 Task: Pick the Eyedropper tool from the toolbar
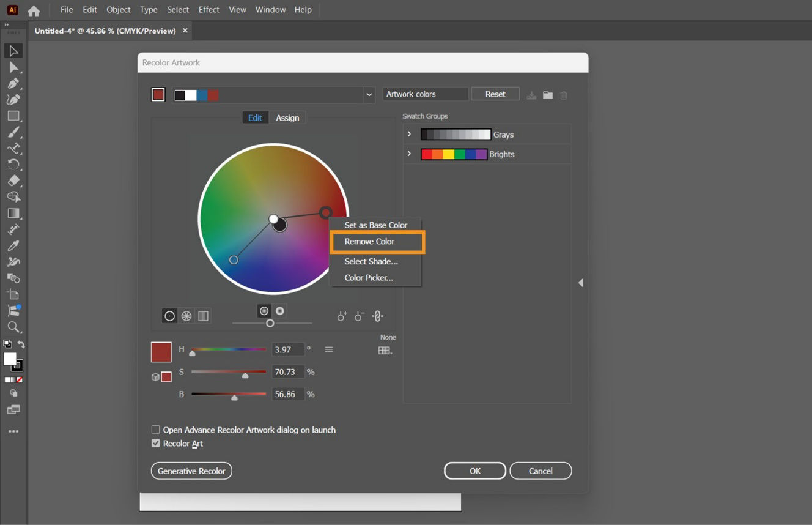click(x=13, y=245)
